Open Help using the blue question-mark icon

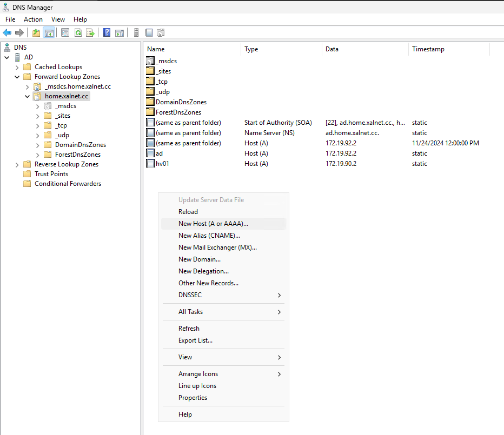(x=107, y=33)
